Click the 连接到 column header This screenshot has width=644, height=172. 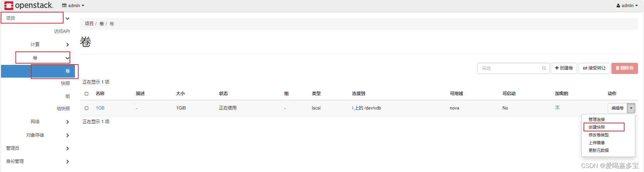click(359, 93)
